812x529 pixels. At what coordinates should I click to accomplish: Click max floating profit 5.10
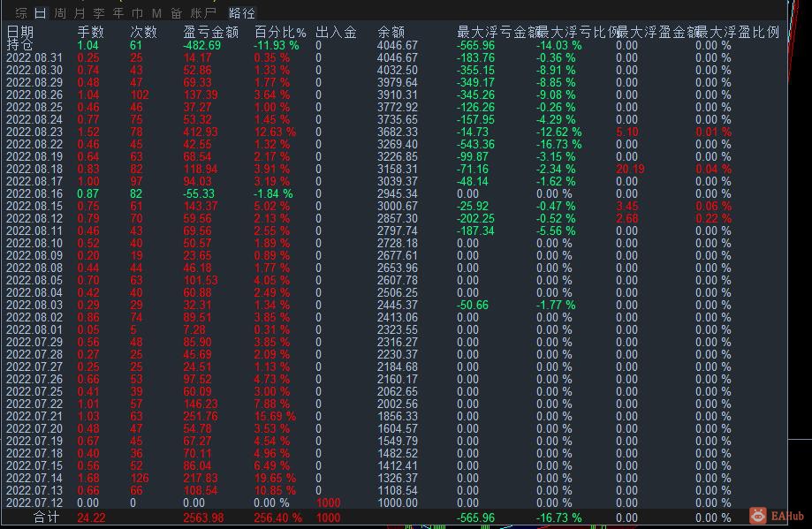[x=627, y=132]
